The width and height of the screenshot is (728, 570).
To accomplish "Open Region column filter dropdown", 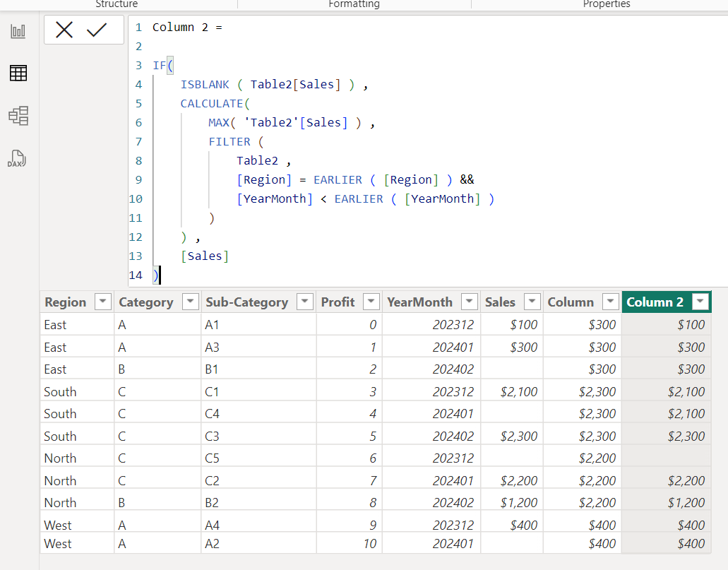I will [102, 302].
